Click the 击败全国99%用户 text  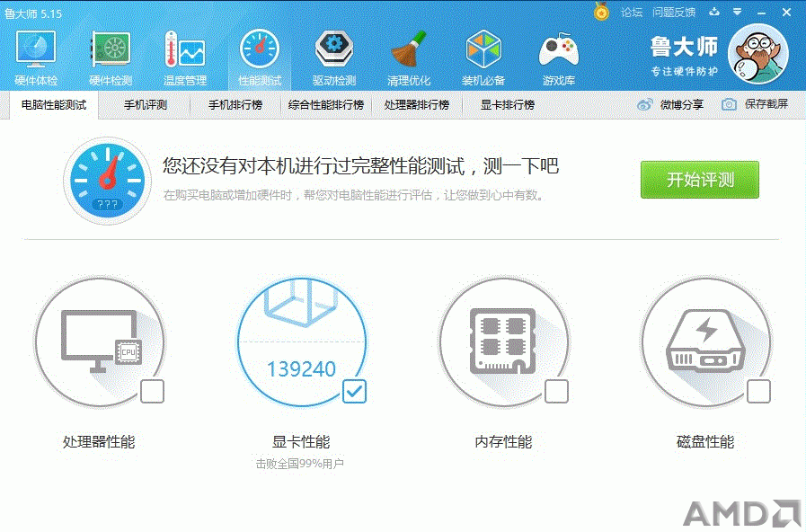(300, 464)
